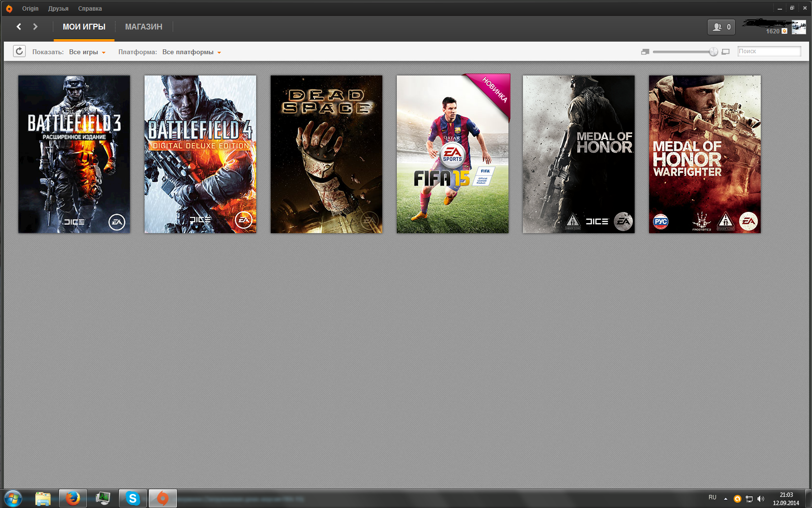This screenshot has height=508, width=812.
Task: Select the Battlefield 4 Digital Deluxe cover
Action: coord(200,154)
